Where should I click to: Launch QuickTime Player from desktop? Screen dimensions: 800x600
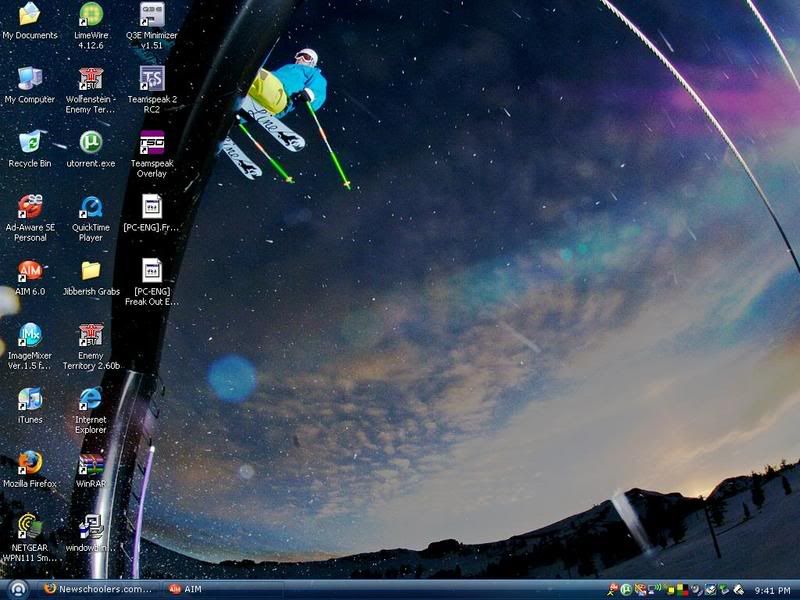click(91, 206)
